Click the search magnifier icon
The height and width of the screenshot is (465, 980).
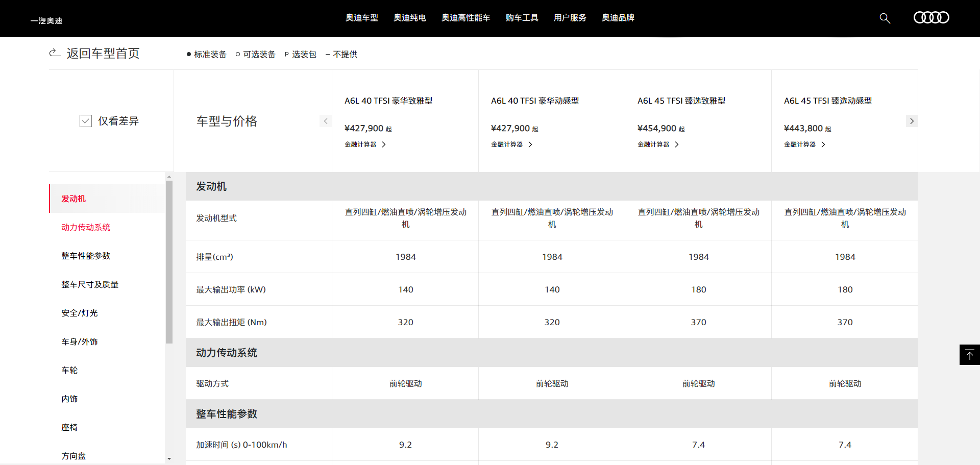tap(885, 18)
